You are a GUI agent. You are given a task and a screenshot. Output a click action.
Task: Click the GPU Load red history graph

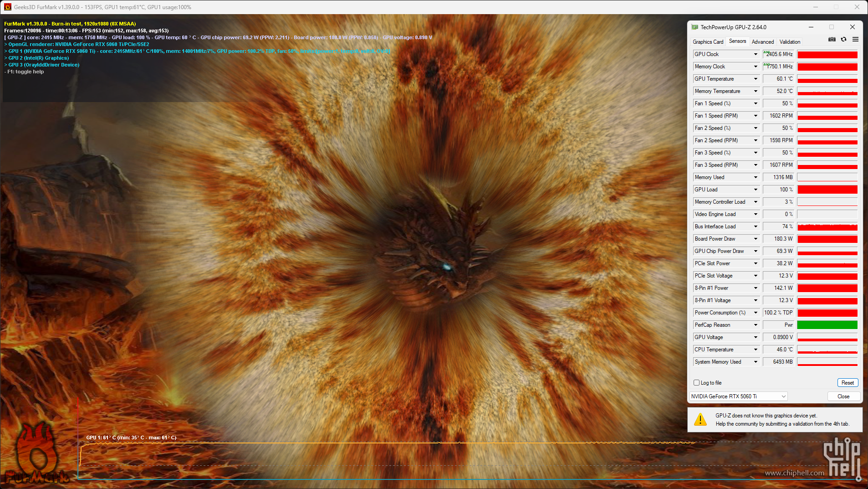[x=827, y=190]
